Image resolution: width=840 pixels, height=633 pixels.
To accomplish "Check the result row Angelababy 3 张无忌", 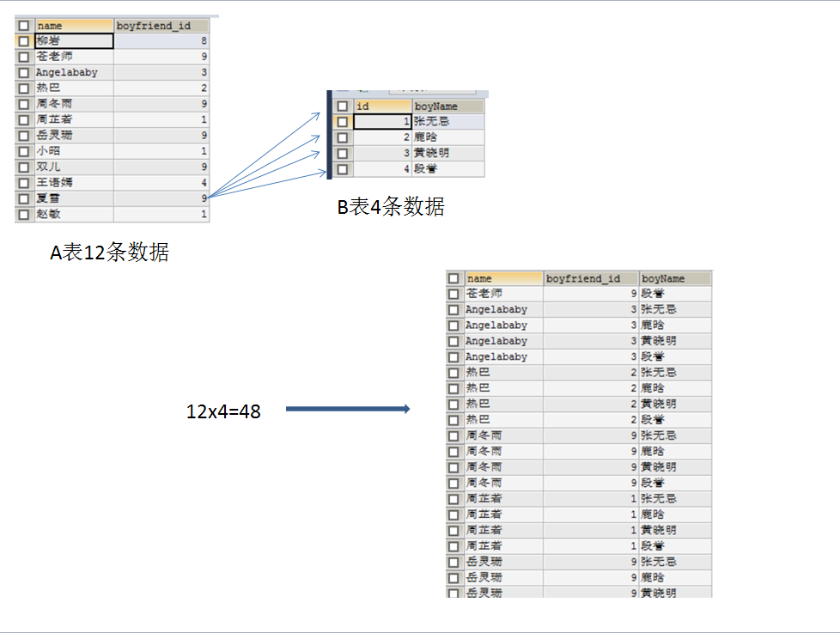I will click(453, 310).
